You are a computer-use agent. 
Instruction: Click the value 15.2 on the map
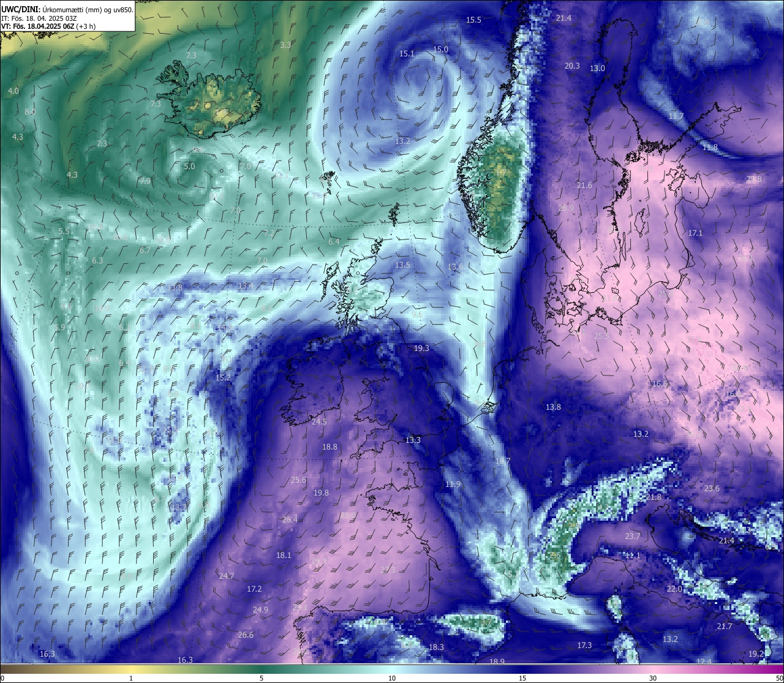pos(223,378)
